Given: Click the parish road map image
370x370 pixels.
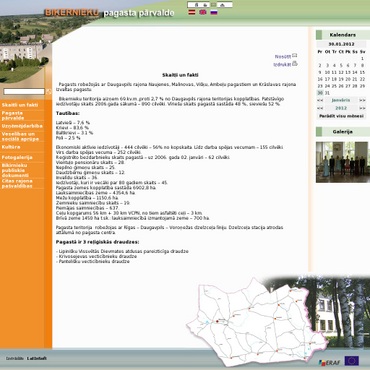Looking at the screenshot, I should [257, 322].
